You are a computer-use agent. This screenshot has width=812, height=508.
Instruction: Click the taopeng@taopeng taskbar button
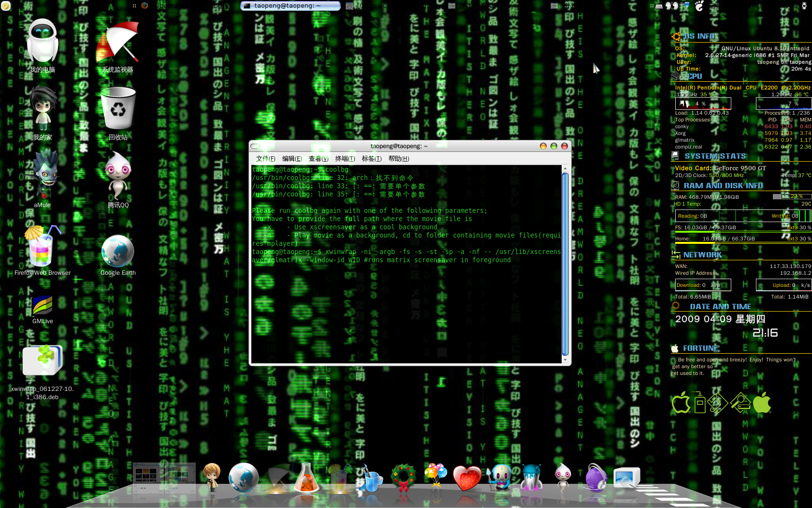click(290, 6)
